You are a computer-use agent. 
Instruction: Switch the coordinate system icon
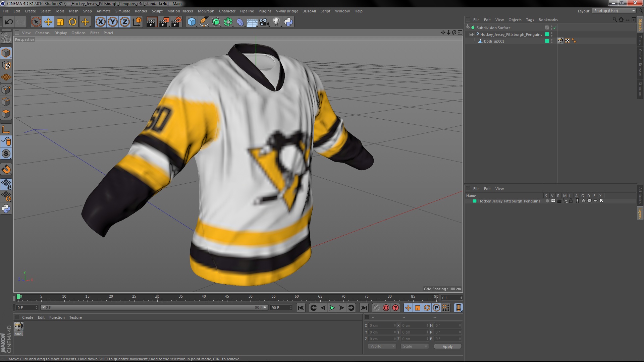tap(137, 22)
